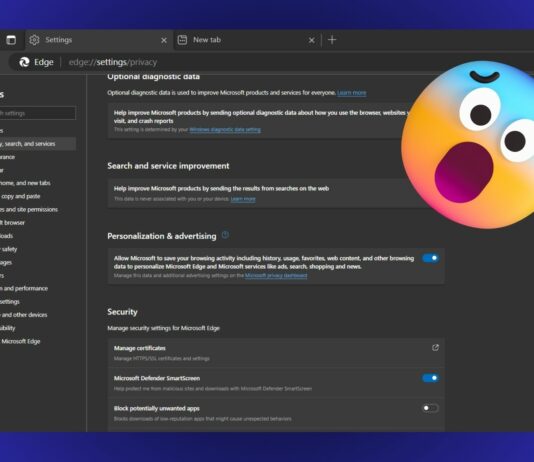Click the Settings tab gear icon
534x462 pixels.
(x=34, y=40)
